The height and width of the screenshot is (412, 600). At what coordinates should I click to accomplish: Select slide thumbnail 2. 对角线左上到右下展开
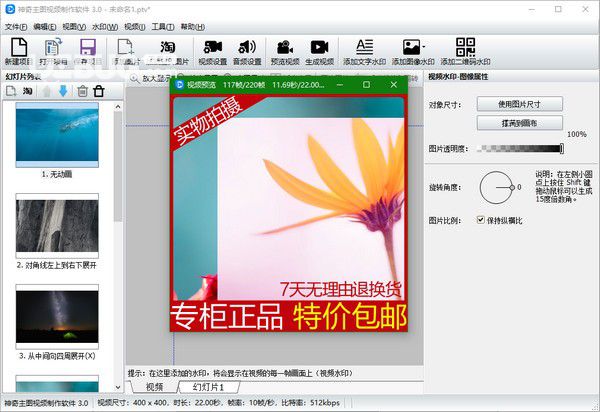(57, 226)
